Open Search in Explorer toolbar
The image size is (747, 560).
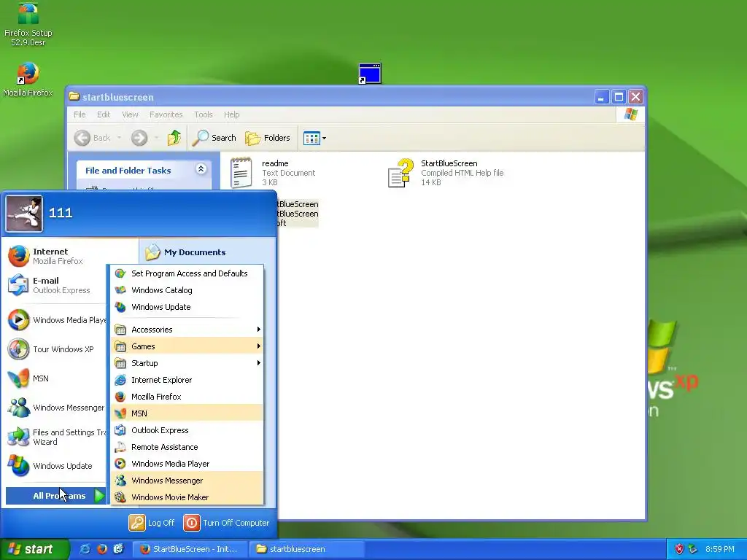[214, 138]
